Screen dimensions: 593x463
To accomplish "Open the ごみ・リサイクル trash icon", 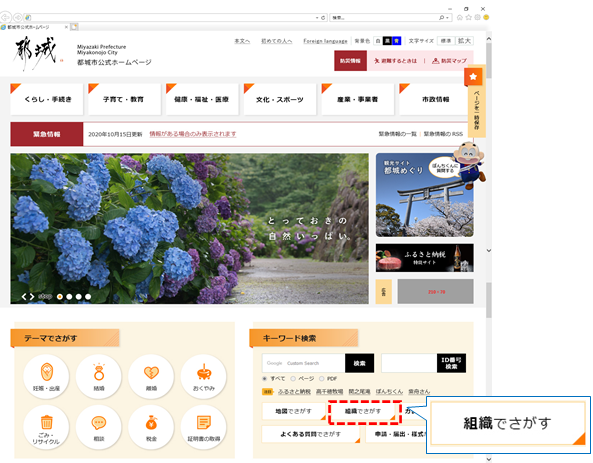I will 46,427.
